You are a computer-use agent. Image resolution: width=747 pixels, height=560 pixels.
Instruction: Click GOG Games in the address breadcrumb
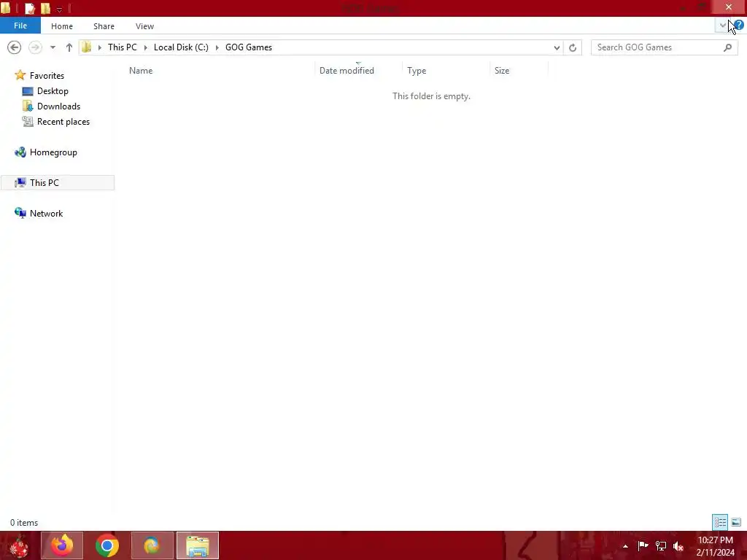(x=249, y=47)
